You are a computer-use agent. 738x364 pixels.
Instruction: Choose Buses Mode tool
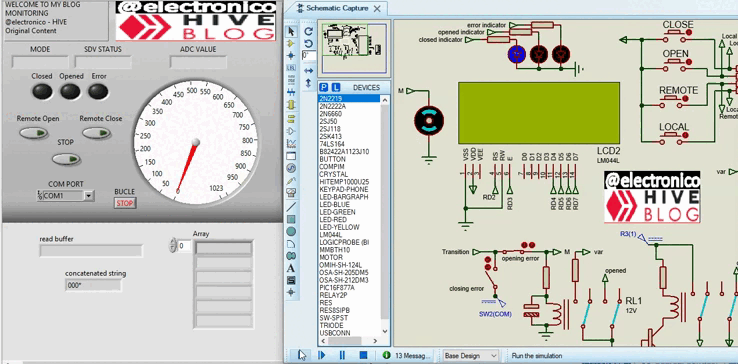pyautogui.click(x=291, y=92)
